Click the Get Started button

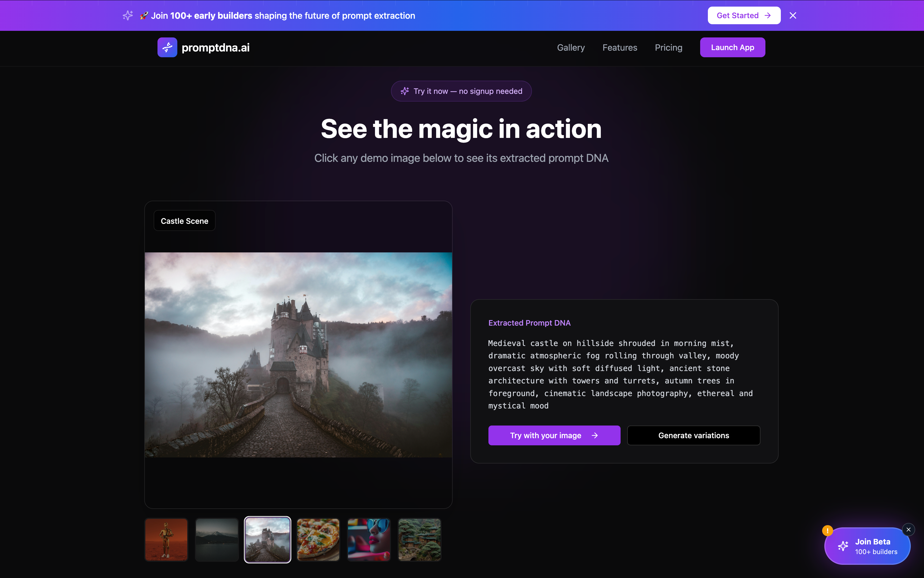click(x=744, y=16)
